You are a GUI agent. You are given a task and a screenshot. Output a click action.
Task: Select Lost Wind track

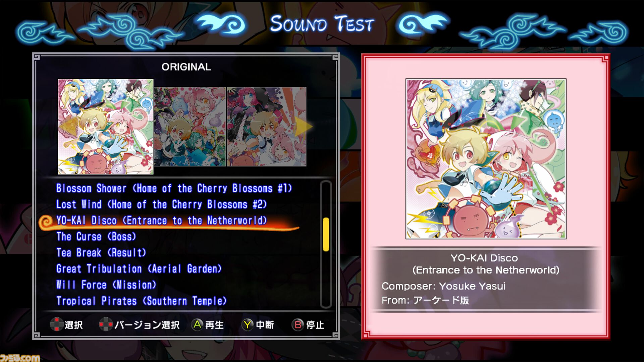pos(161,204)
